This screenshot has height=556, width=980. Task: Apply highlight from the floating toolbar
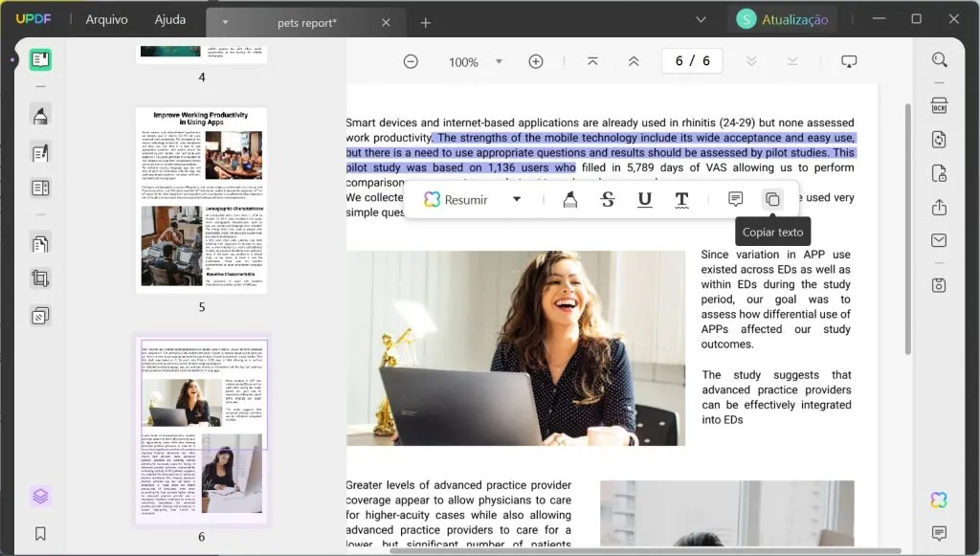[x=570, y=198]
